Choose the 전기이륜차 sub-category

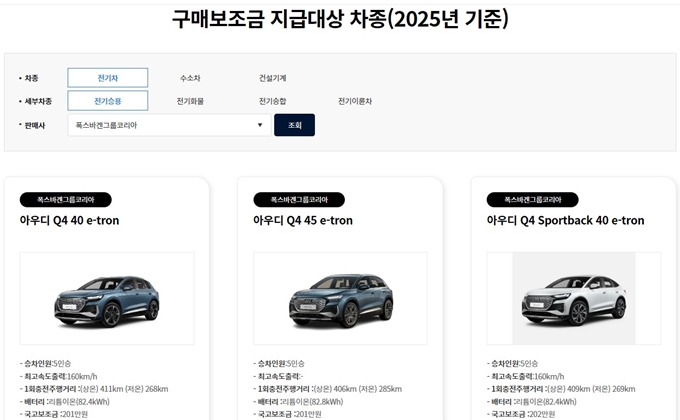point(355,101)
